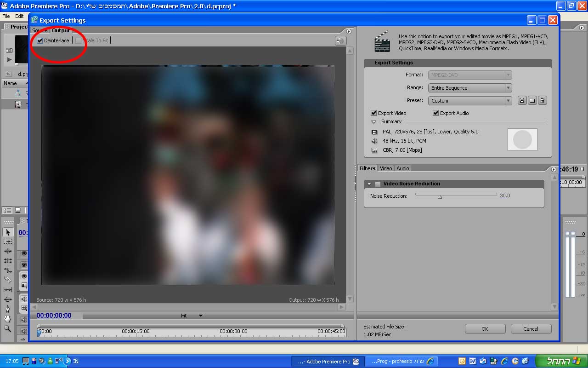Select the Selection arrow tool
This screenshot has width=588, height=368.
point(8,232)
